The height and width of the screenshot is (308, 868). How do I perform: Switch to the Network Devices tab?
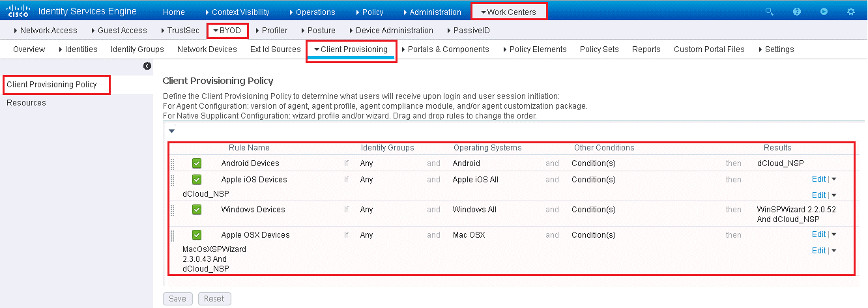207,49
